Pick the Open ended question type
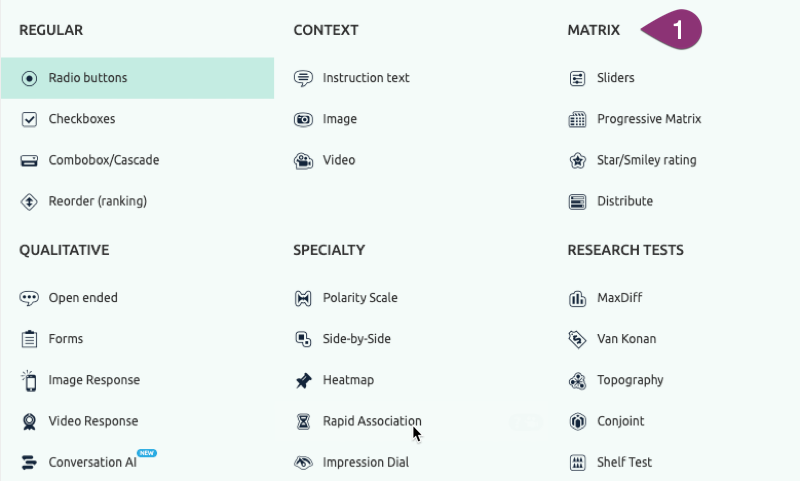This screenshot has height=481, width=800. [83, 298]
